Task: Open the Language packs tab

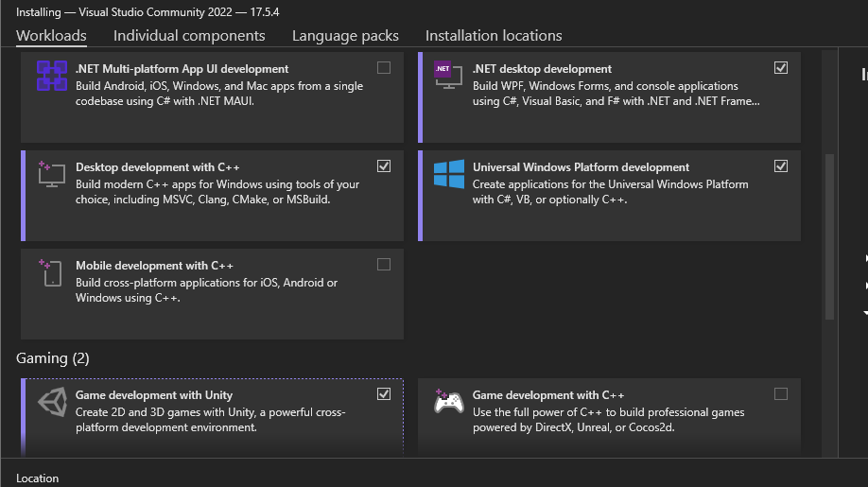Action: [345, 35]
